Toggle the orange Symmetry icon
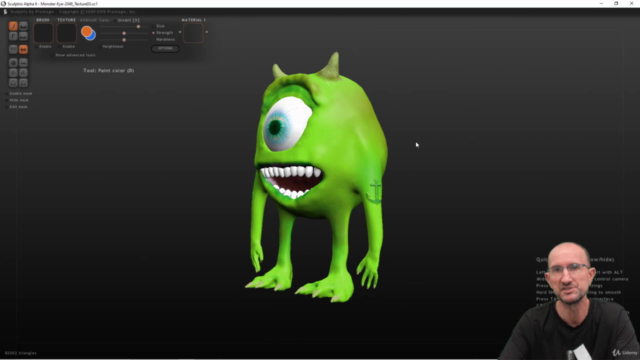The height and width of the screenshot is (360, 640). (23, 49)
